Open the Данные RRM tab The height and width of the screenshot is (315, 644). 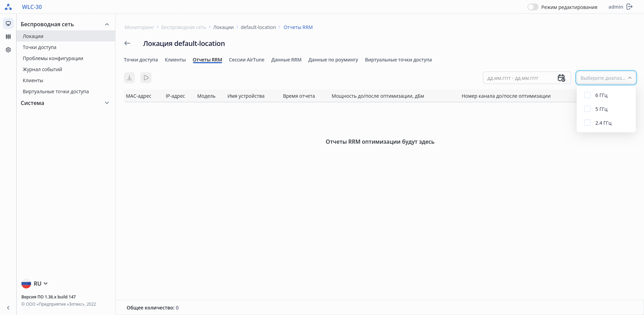tap(286, 60)
